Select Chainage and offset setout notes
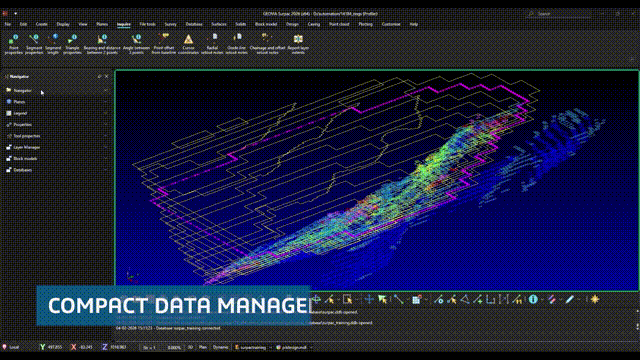Image resolution: width=640 pixels, height=360 pixels. tap(267, 44)
